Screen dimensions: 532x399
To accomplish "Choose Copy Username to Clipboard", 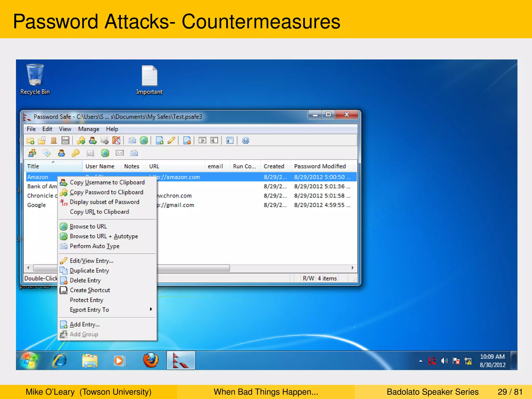I will (x=107, y=182).
